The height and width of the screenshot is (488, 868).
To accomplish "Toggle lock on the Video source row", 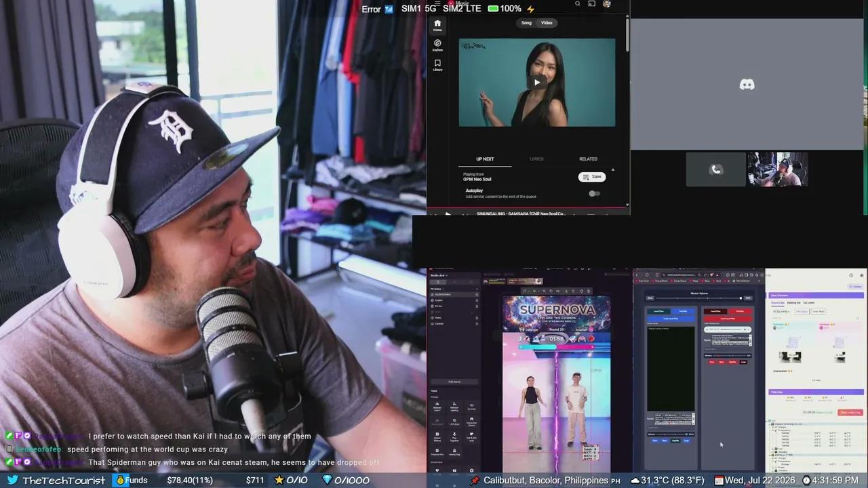I will coord(477,318).
